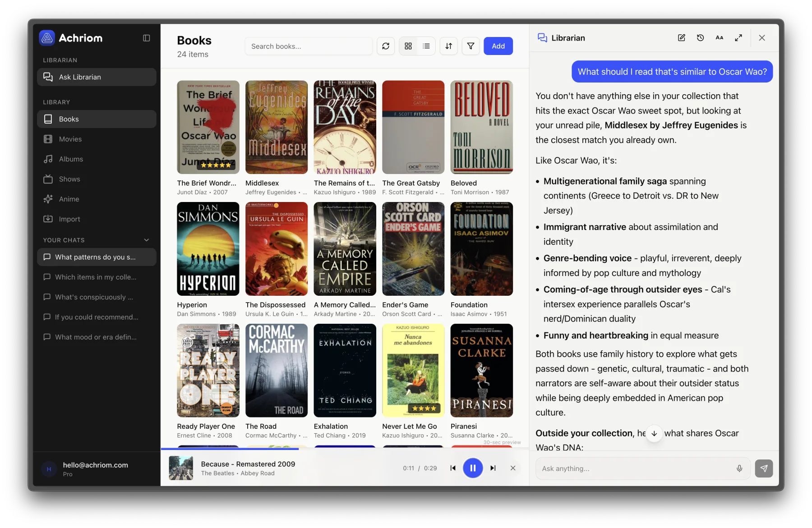812x528 pixels.
Task: Open the Shows library
Action: pos(97,179)
